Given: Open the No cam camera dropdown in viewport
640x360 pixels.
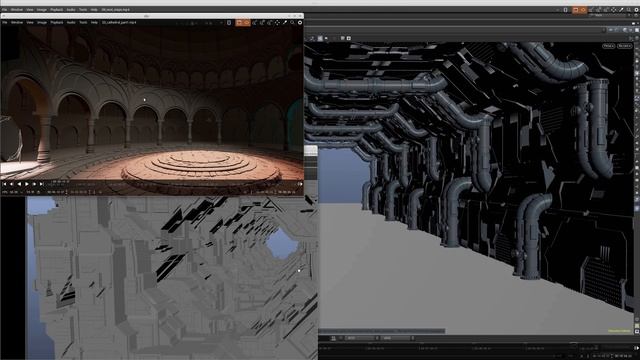Looking at the screenshot, I should pos(624,46).
